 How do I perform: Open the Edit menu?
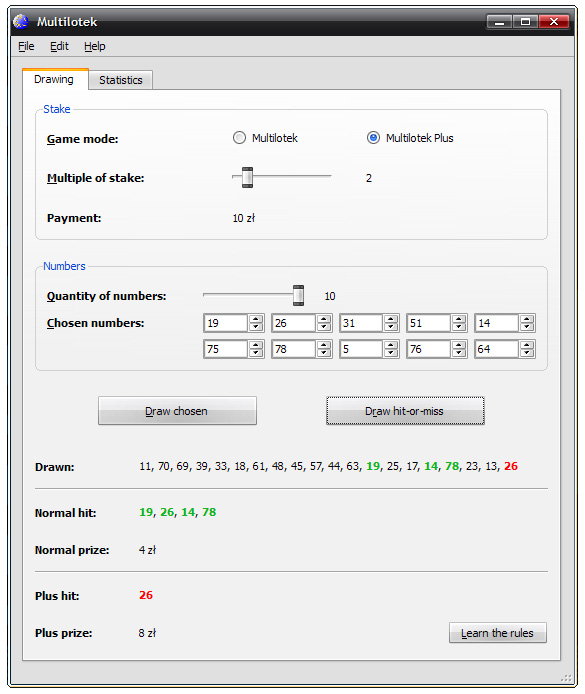(x=59, y=46)
